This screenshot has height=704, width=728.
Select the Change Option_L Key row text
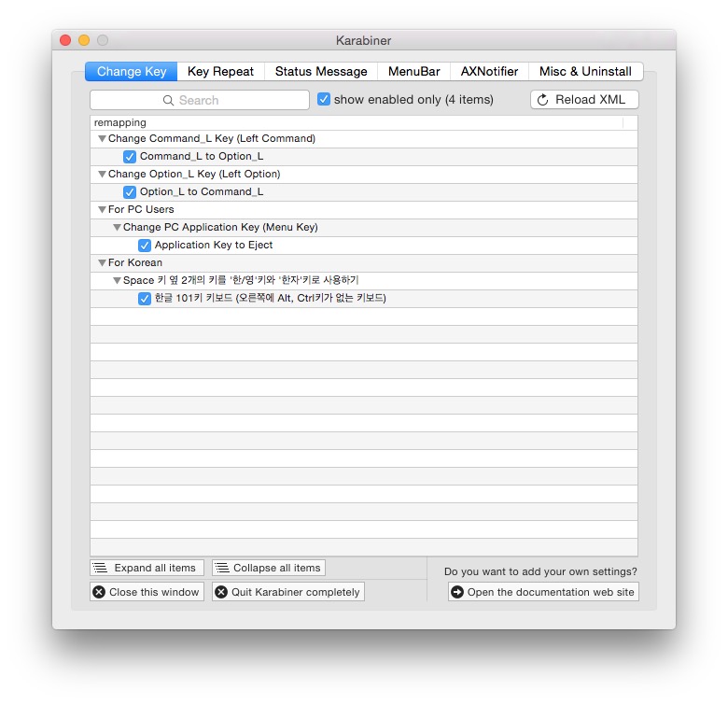click(194, 174)
